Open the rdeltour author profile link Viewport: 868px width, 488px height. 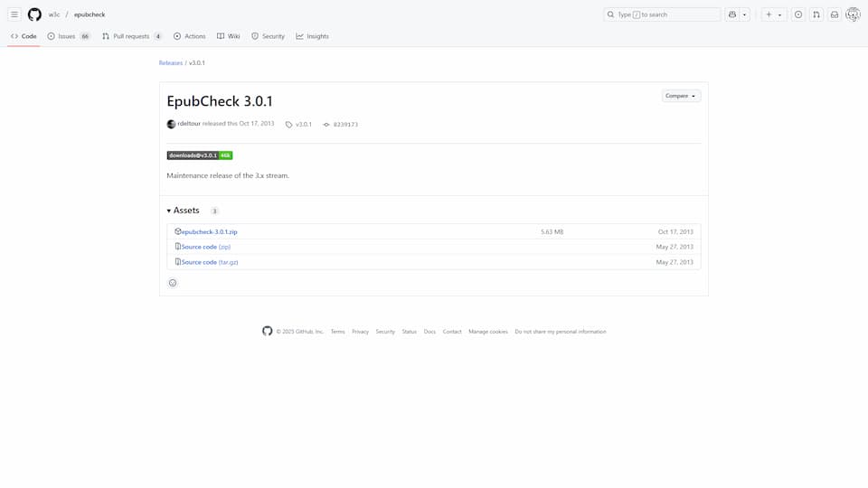(x=189, y=124)
